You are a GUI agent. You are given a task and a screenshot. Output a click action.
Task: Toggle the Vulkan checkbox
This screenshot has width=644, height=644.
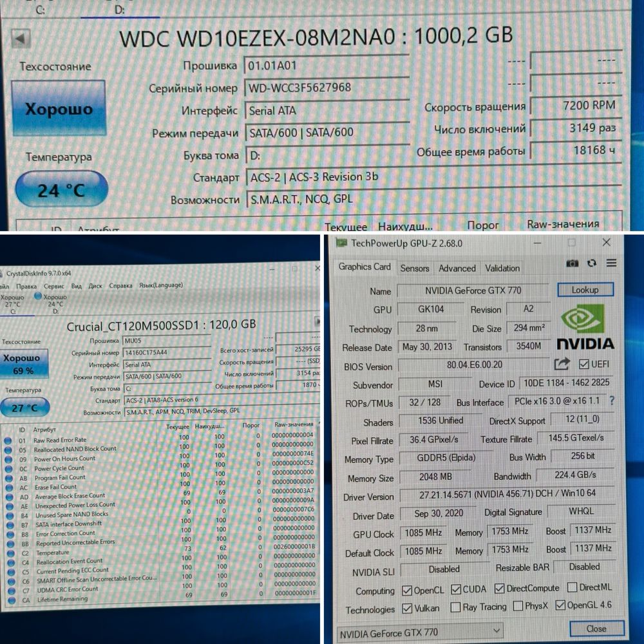pos(408,609)
